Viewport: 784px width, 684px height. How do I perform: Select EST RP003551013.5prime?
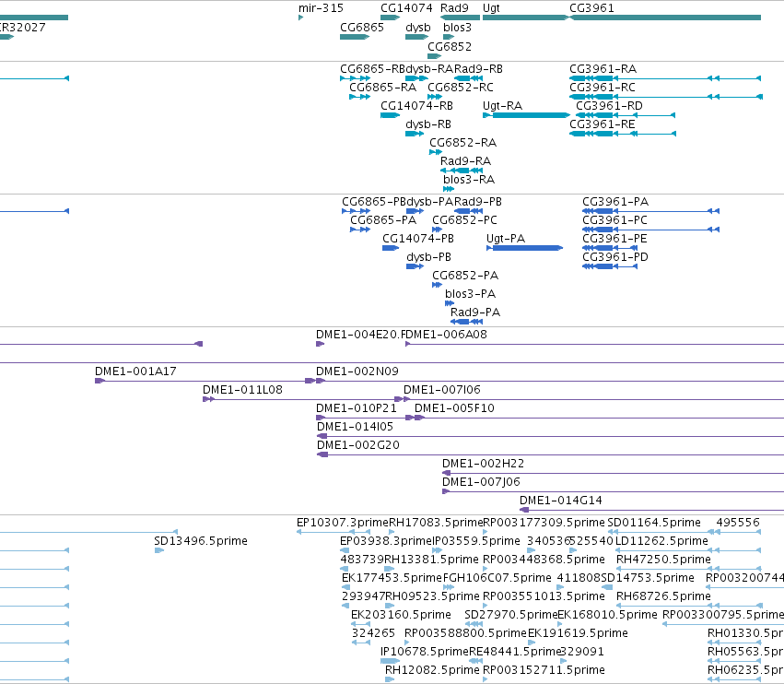[x=544, y=596]
